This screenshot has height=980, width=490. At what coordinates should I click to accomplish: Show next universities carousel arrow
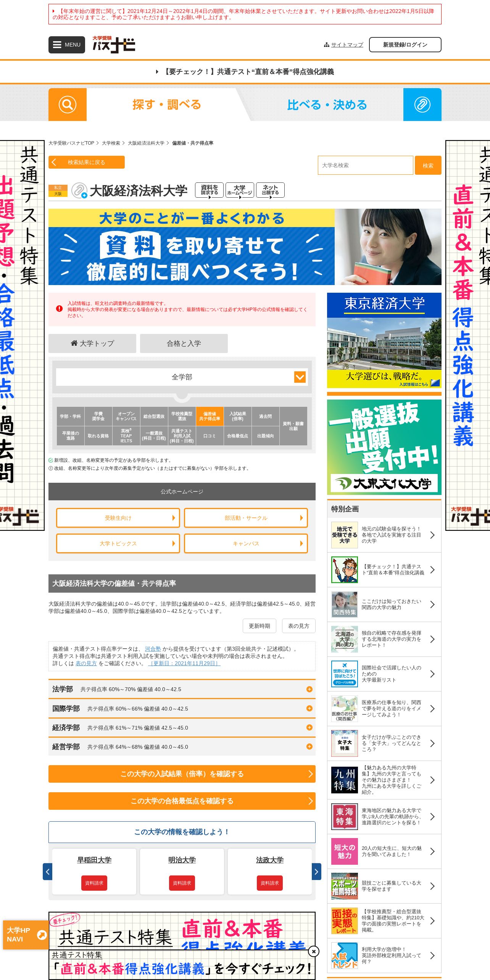(x=317, y=872)
